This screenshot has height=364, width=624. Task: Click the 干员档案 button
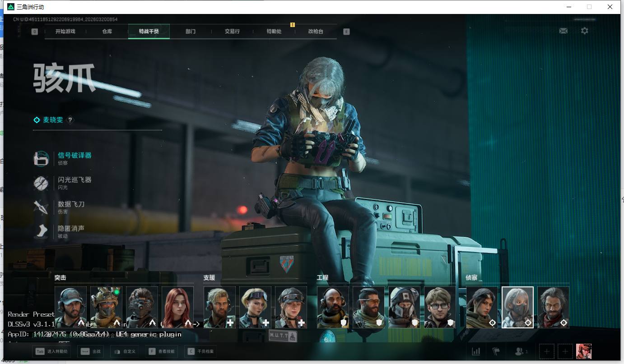(201, 351)
